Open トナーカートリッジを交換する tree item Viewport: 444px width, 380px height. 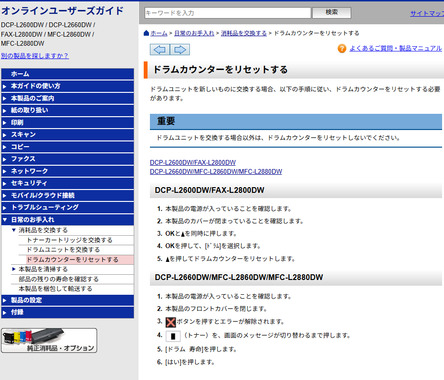70,240
